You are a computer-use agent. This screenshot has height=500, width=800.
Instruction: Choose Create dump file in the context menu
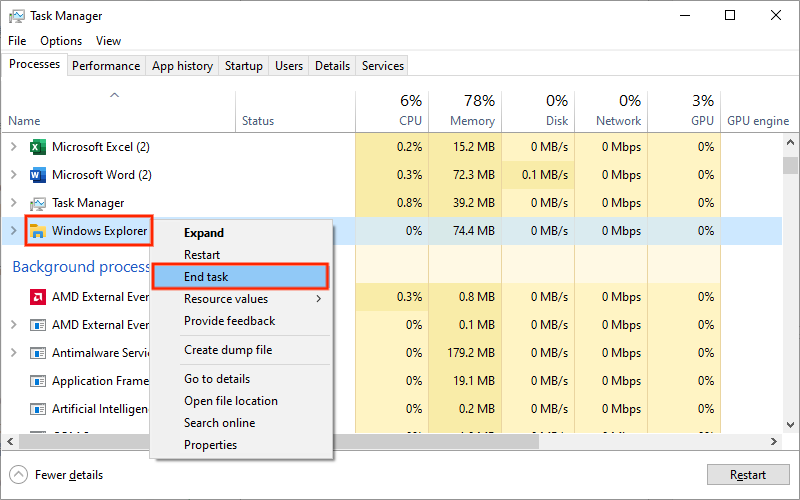[241, 350]
